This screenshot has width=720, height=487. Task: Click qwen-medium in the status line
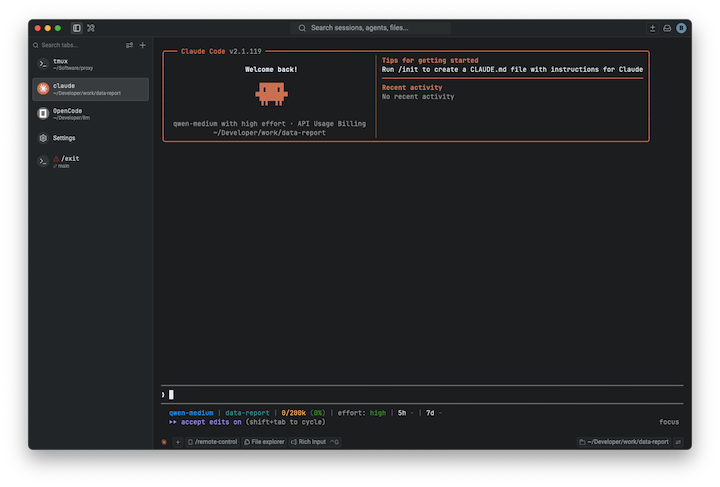191,413
